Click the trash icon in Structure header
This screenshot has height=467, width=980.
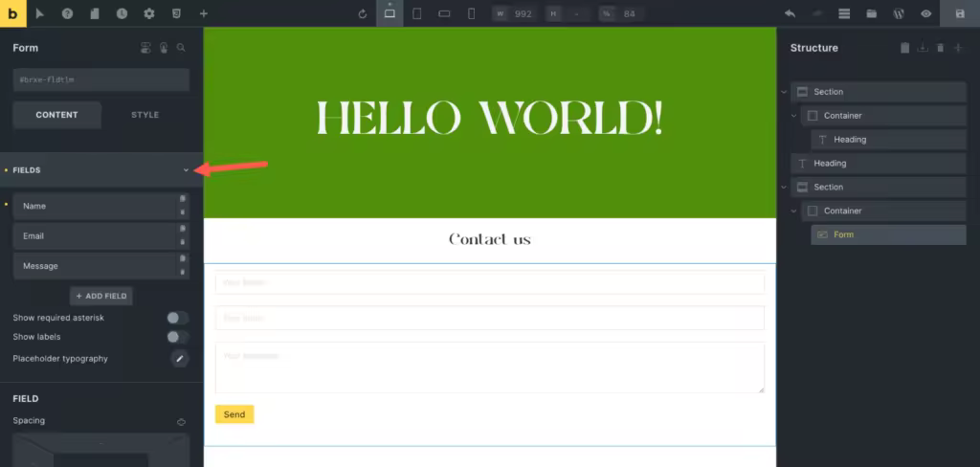940,48
